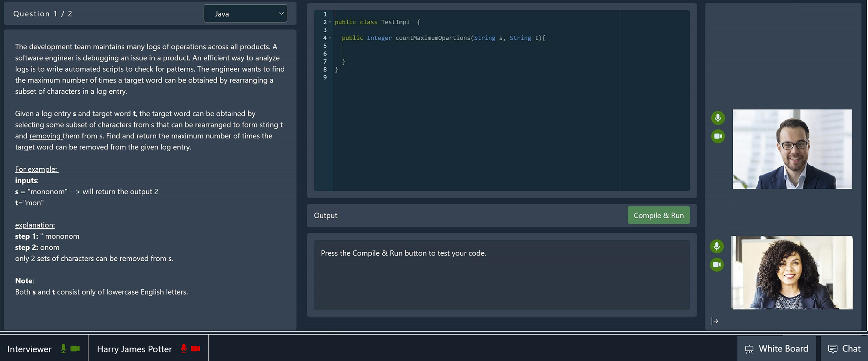Switch to the Interviewer tab

(x=29, y=349)
